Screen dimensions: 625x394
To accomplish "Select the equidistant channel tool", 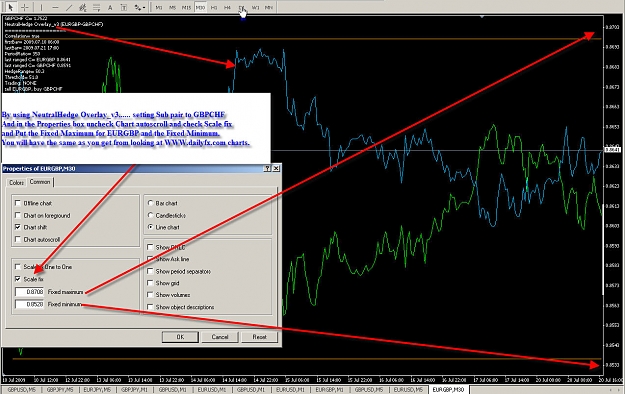I will [83, 7].
